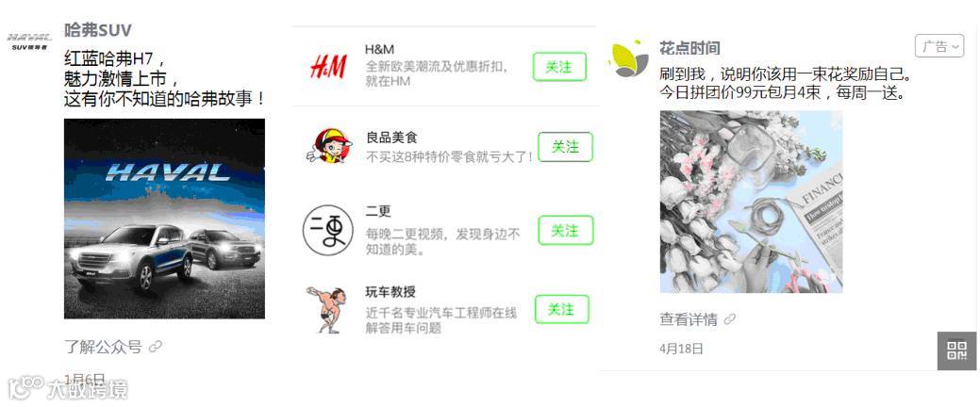Click the QR code icon
The width and height of the screenshot is (980, 407).
(956, 350)
